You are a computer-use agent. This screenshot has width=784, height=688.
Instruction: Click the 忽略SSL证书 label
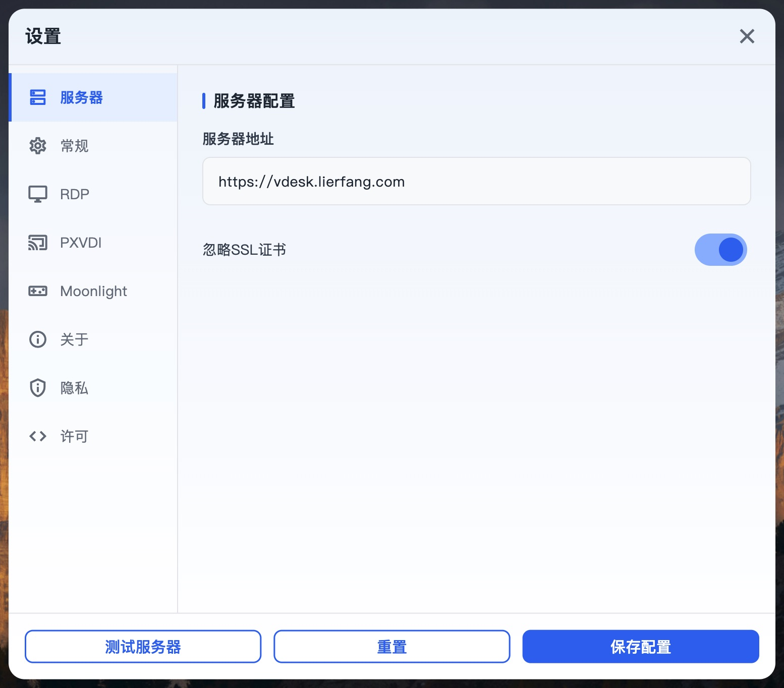click(244, 250)
